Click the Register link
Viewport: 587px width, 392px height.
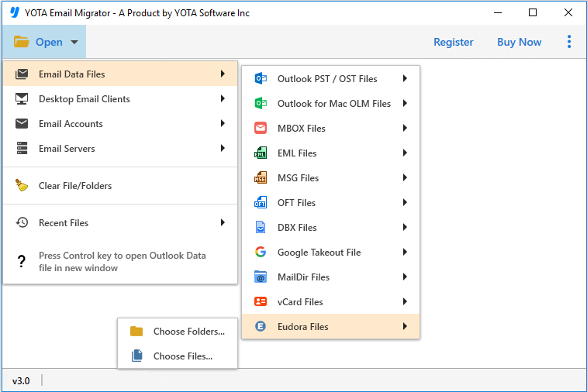(x=454, y=42)
